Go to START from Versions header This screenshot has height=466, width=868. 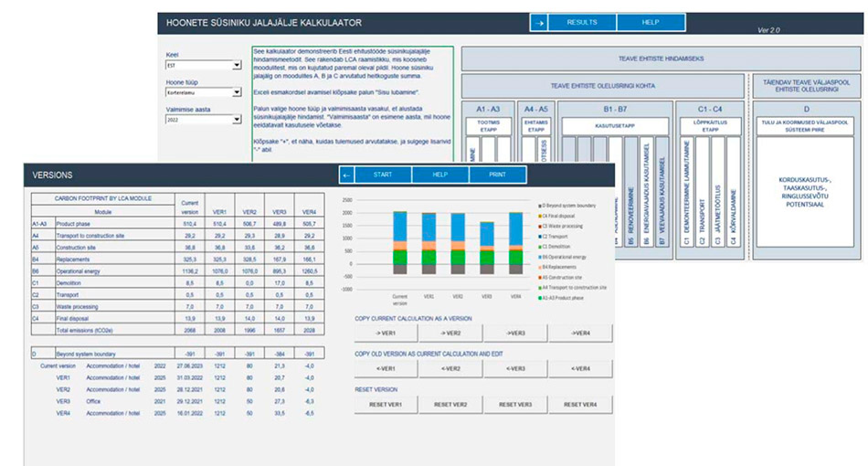[382, 175]
